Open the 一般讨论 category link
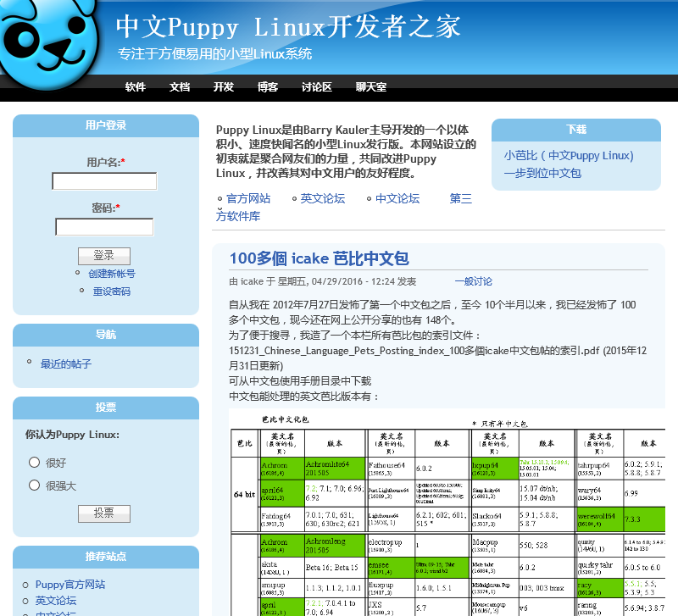 (474, 281)
